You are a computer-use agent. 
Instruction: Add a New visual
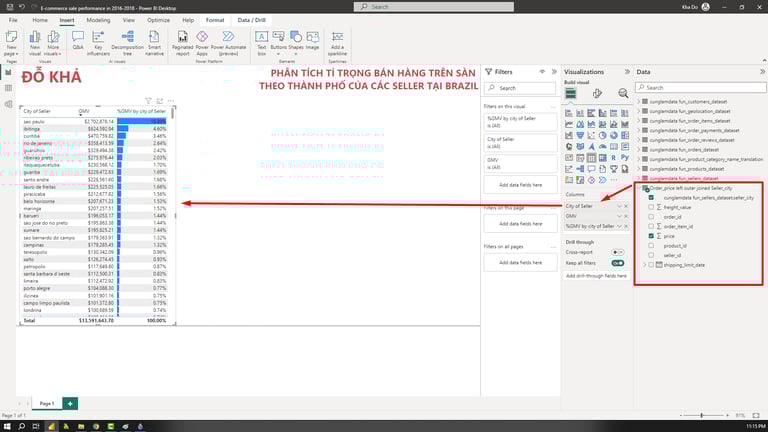35,43
